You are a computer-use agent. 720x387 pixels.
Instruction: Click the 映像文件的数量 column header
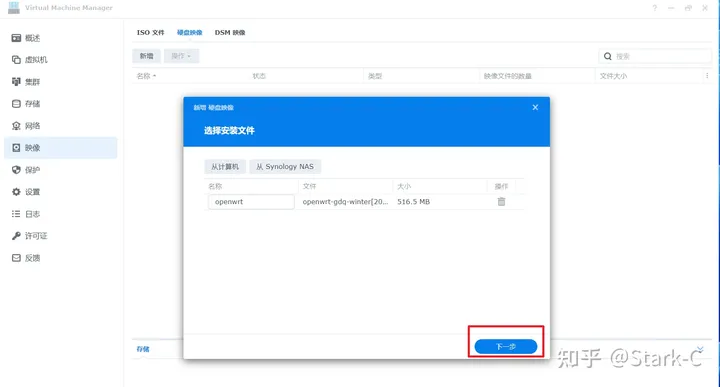point(507,76)
